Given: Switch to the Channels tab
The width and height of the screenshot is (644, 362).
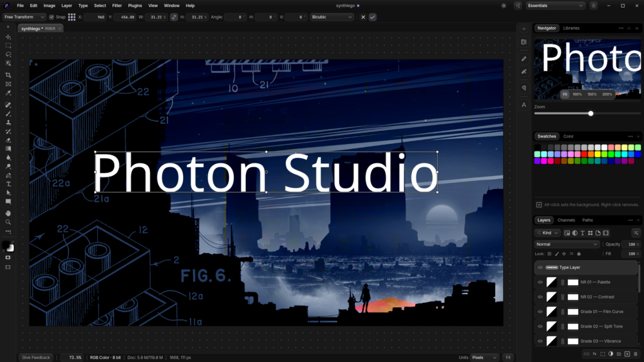Looking at the screenshot, I should (566, 221).
